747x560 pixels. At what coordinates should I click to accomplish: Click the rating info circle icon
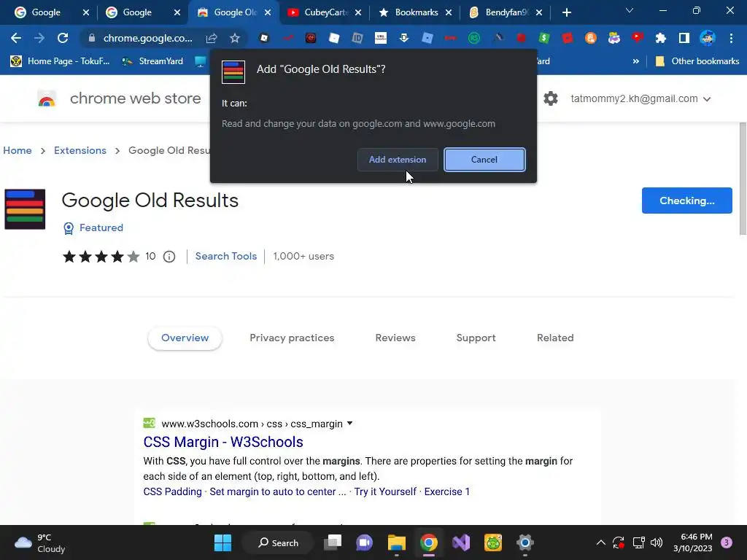tap(169, 257)
